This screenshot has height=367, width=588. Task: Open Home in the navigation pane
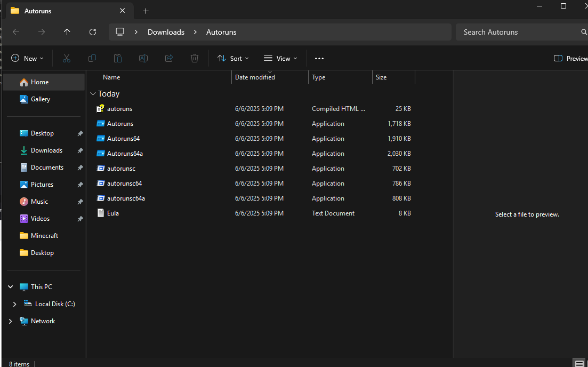pyautogui.click(x=44, y=82)
